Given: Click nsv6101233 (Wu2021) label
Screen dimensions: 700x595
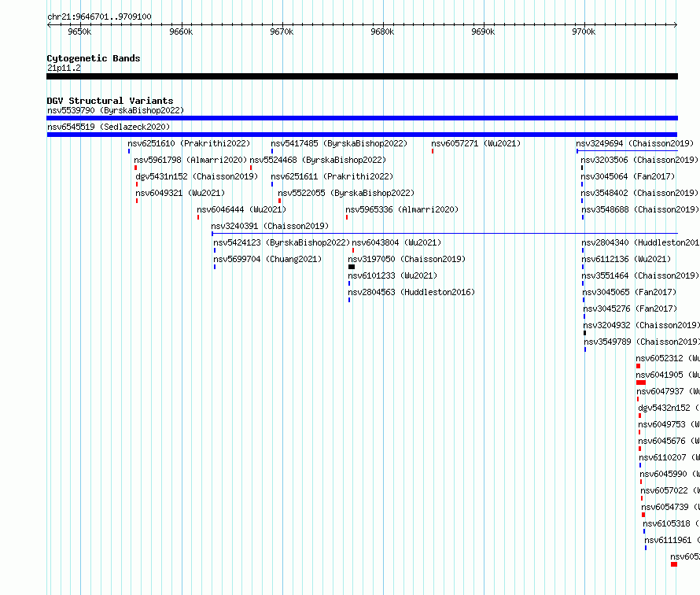Looking at the screenshot, I should coord(392,275).
